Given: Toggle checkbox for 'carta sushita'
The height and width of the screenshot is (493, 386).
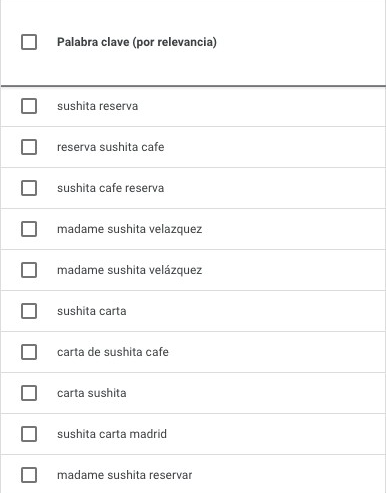Looking at the screenshot, I should pos(29,393).
